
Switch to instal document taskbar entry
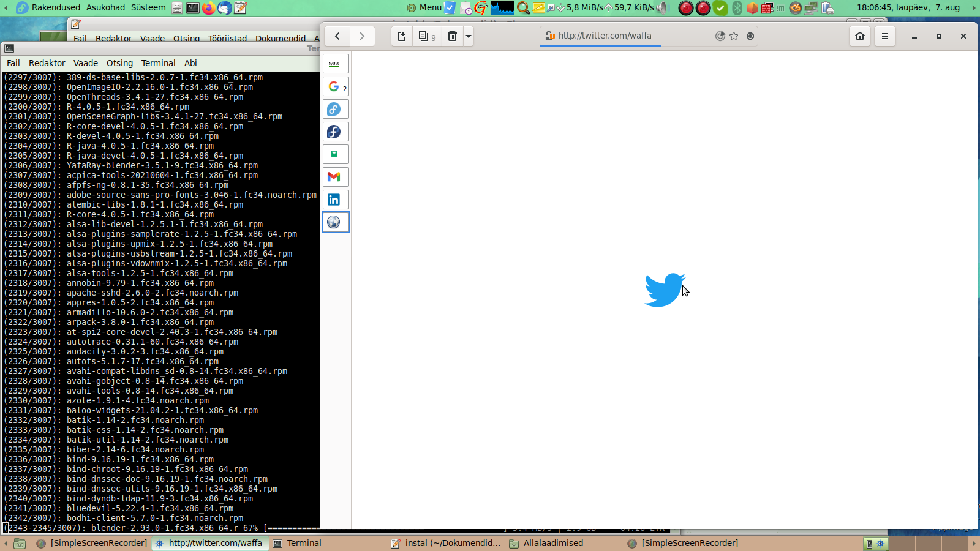[446, 543]
